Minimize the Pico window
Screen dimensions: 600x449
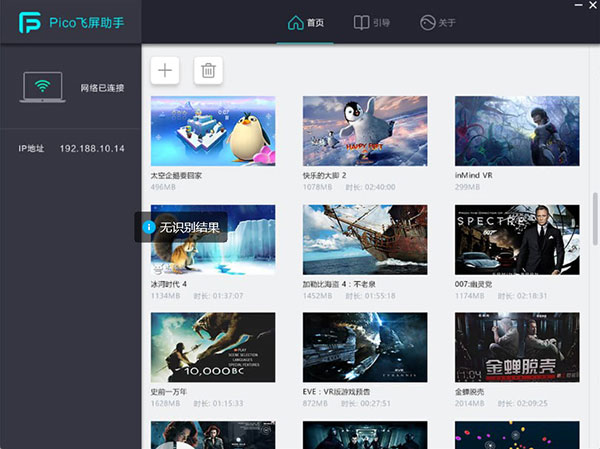579,5
